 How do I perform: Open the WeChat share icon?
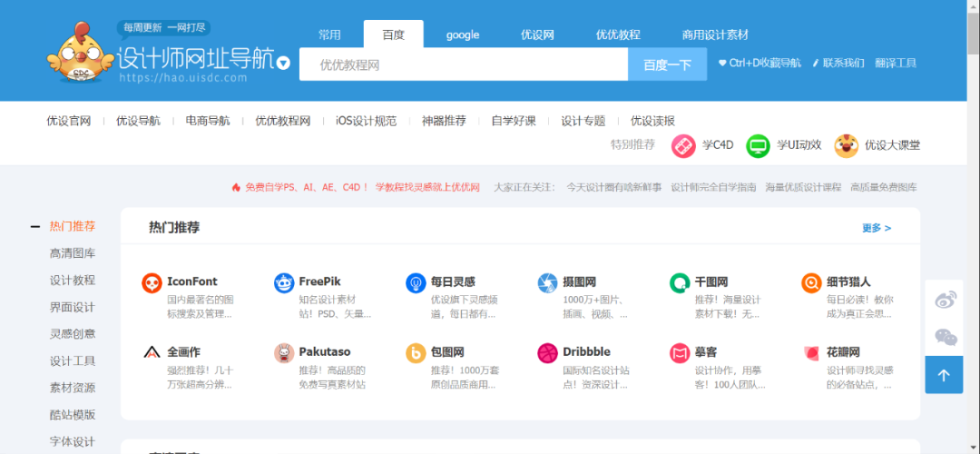pyautogui.click(x=946, y=337)
